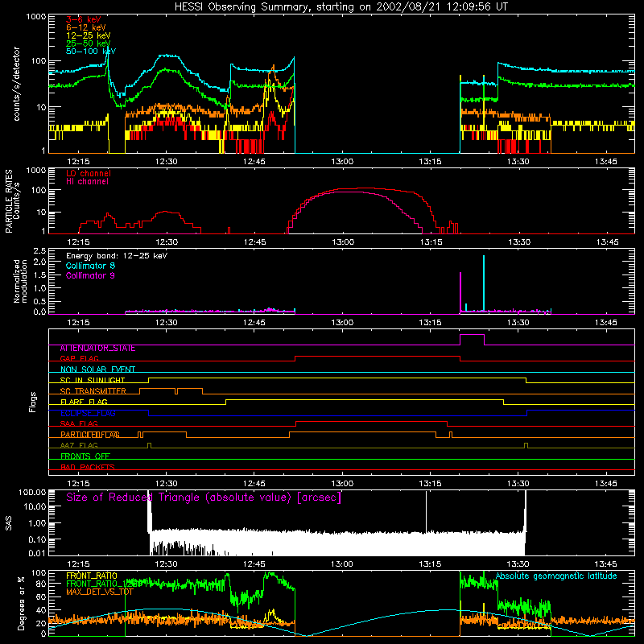The height and width of the screenshot is (644, 644).
Task: Click the 13:00 tick under the counts panel
Action: point(341,162)
